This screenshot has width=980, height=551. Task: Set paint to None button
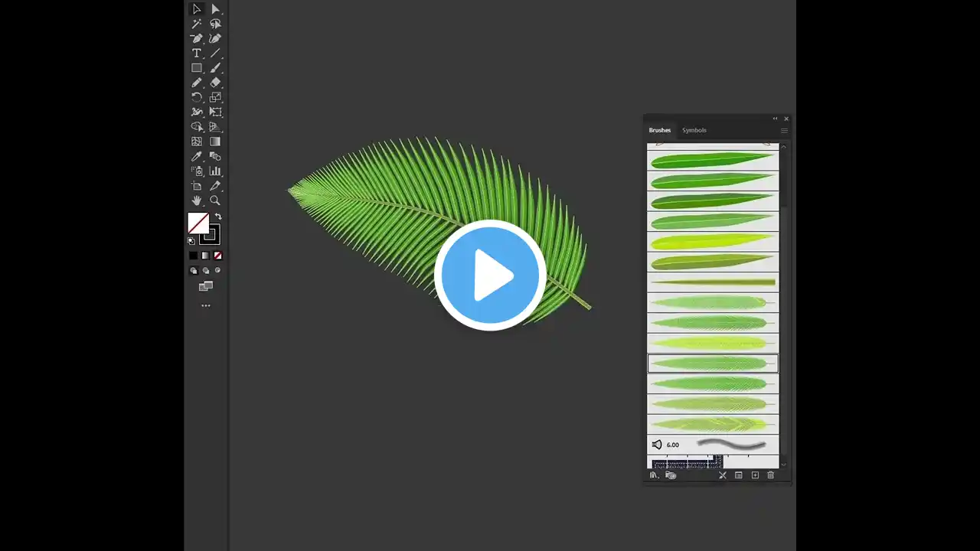[x=218, y=256]
